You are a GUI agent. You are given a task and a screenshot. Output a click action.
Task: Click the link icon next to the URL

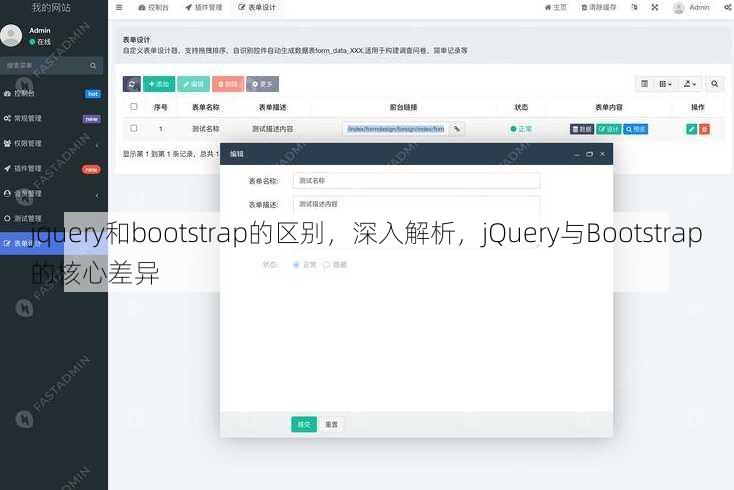click(x=456, y=129)
